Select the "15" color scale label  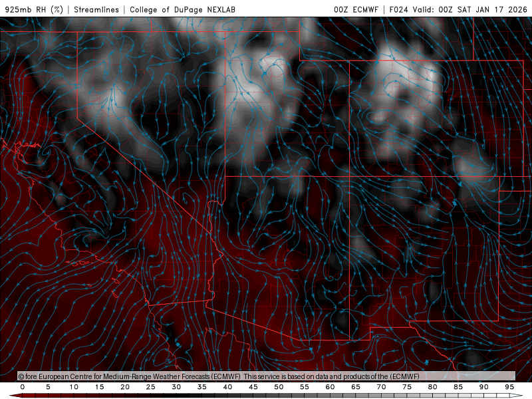coord(99,387)
